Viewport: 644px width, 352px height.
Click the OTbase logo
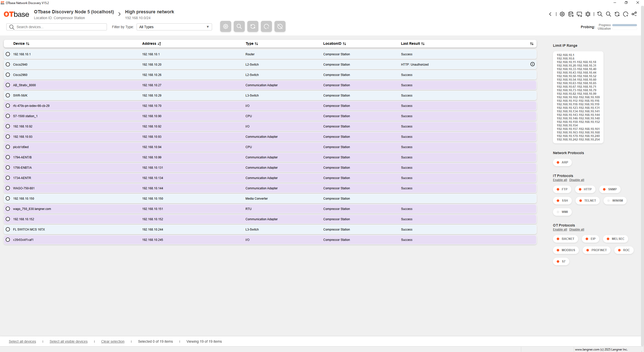point(16,14)
